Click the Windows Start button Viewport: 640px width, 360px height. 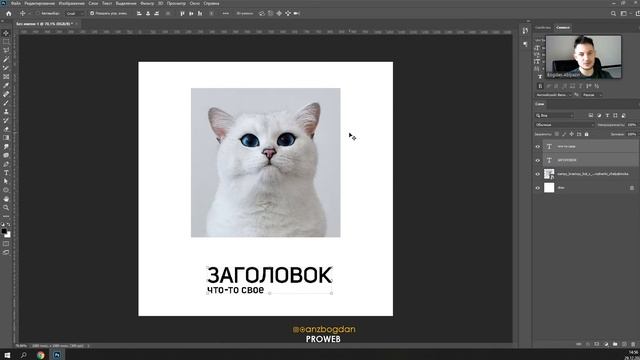[7, 355]
